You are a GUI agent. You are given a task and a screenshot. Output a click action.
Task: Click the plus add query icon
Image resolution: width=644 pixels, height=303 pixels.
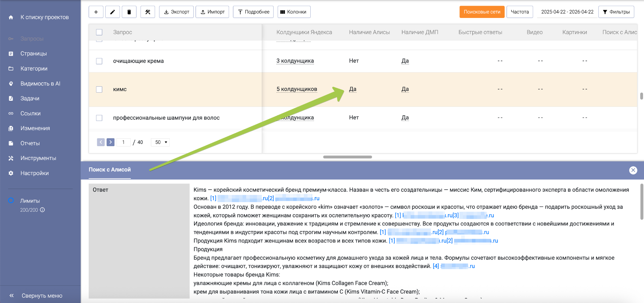[x=96, y=12]
